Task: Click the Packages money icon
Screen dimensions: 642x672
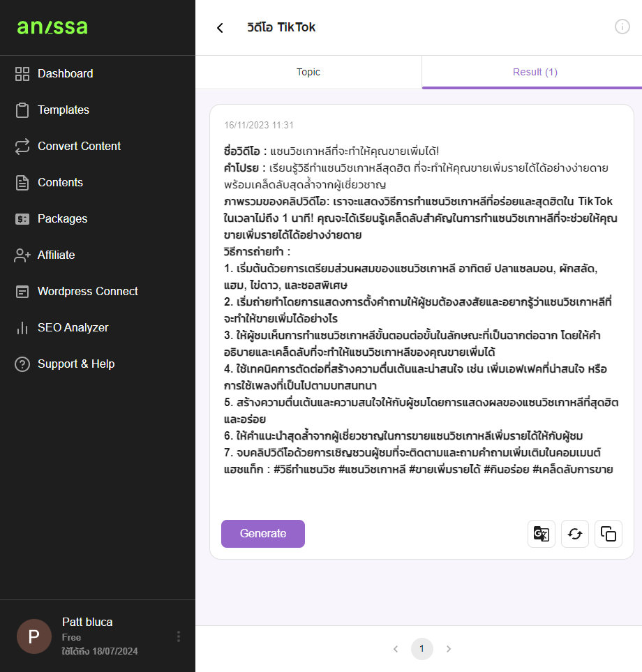Action: tap(22, 219)
